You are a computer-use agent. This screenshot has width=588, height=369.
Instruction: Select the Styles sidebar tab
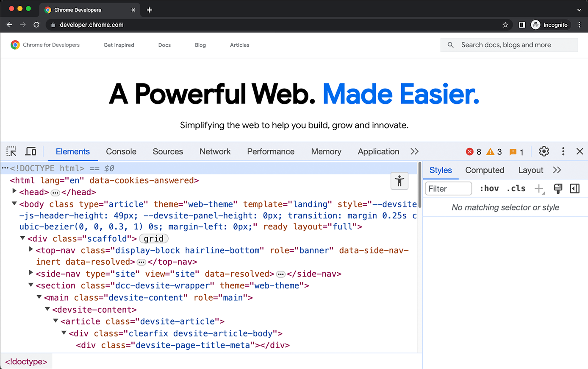coord(441,170)
